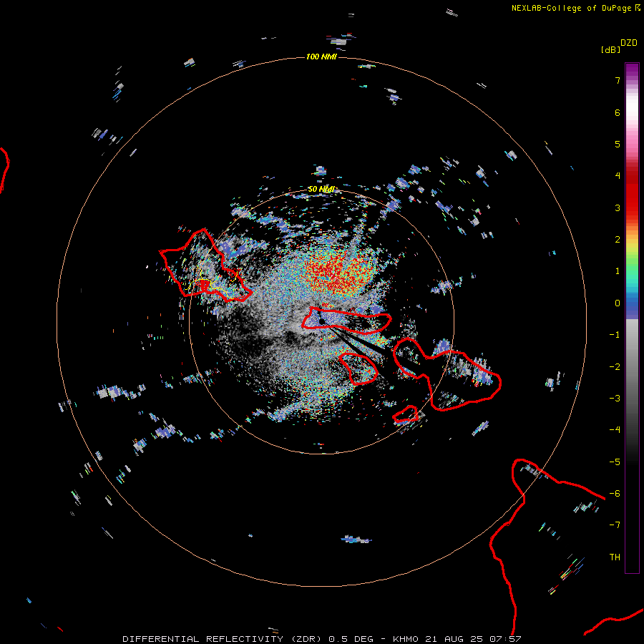
Task: Click the ZDR color scale bar
Action: [x=632, y=318]
